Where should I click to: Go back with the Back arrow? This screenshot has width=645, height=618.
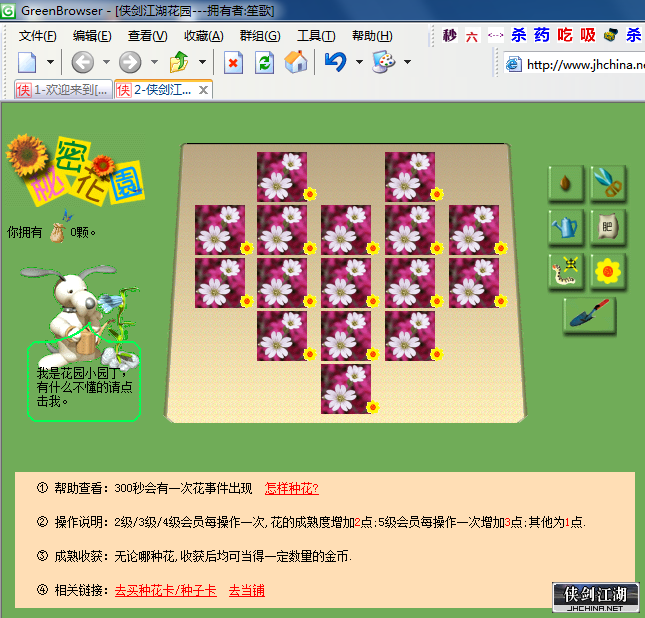tap(83, 63)
